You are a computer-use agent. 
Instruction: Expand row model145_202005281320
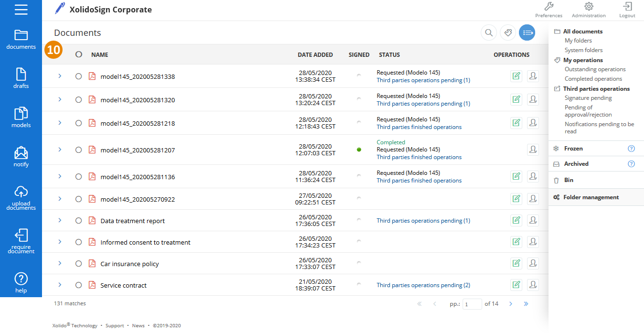pyautogui.click(x=60, y=99)
